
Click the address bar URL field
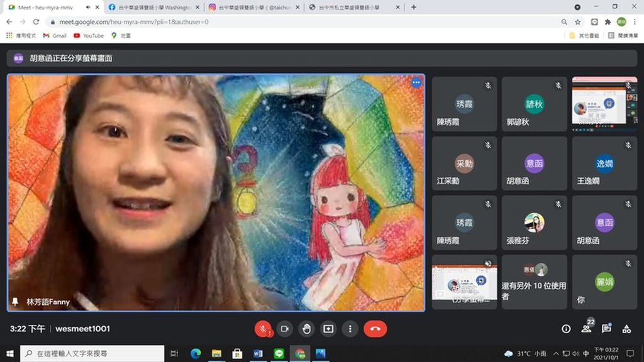pos(304,22)
